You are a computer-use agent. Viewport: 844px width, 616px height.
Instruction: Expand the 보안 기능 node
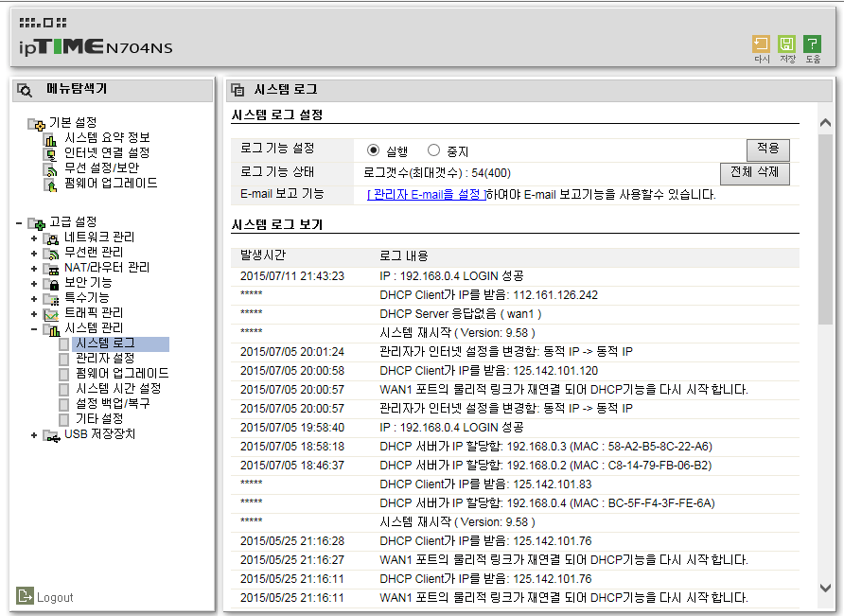[34, 283]
